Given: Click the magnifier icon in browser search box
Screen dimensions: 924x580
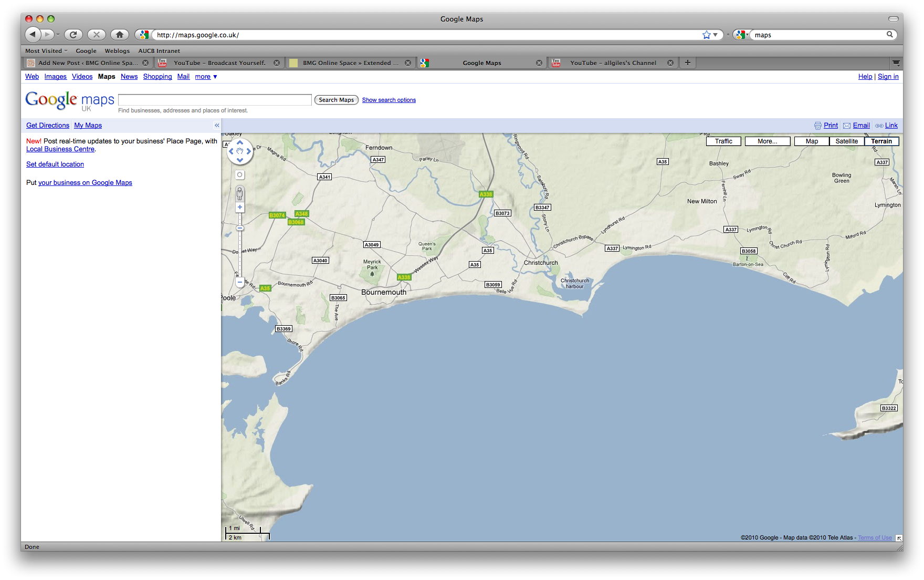Looking at the screenshot, I should [889, 34].
